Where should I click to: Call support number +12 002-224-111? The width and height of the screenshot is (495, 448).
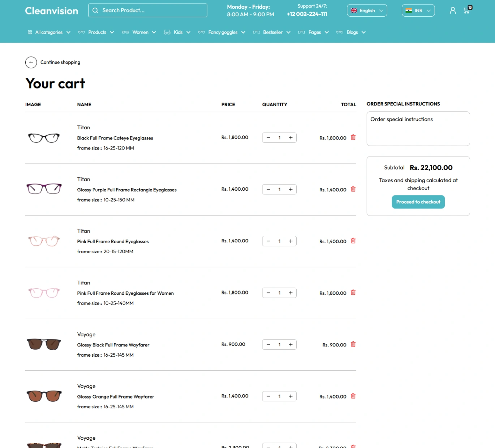click(x=307, y=14)
